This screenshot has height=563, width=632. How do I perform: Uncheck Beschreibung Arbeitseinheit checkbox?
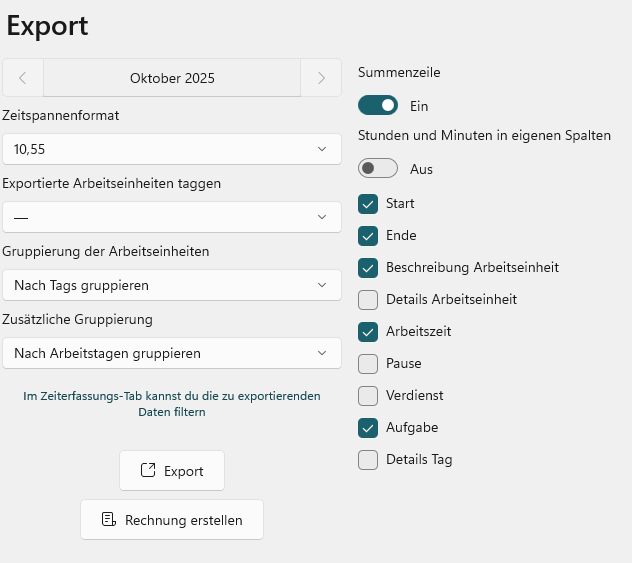[368, 268]
